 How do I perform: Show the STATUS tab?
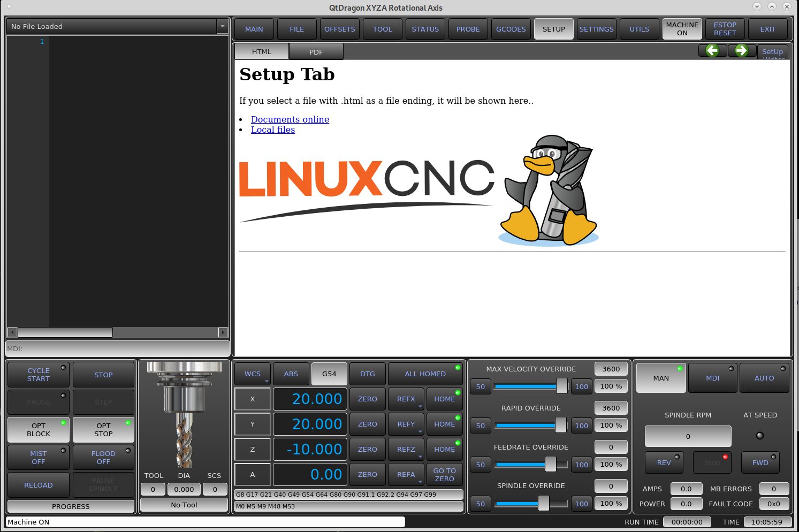click(x=425, y=29)
